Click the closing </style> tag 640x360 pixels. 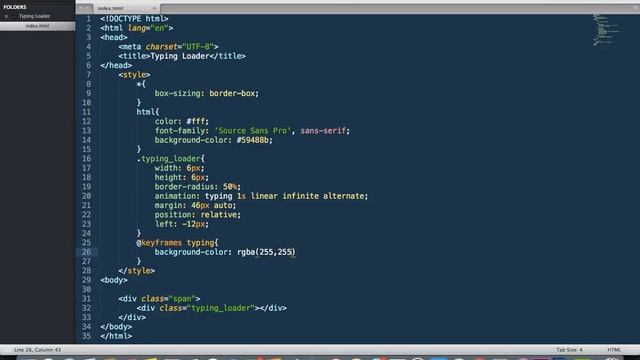point(137,271)
